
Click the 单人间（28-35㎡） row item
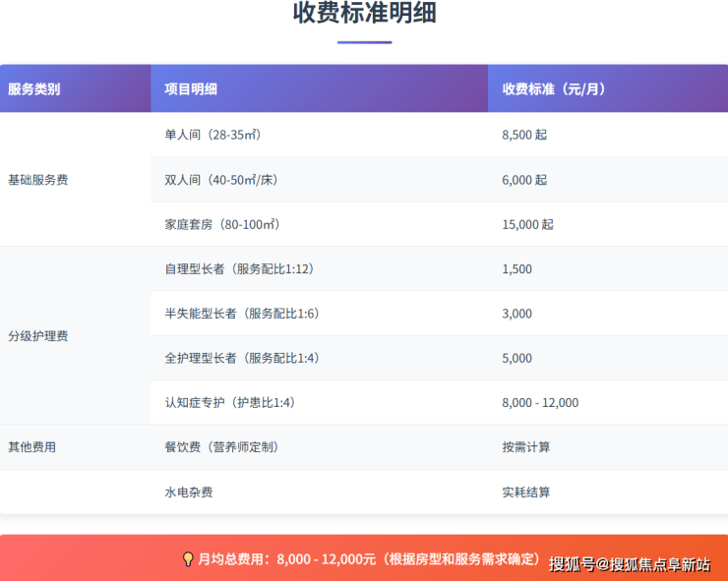click(x=212, y=135)
